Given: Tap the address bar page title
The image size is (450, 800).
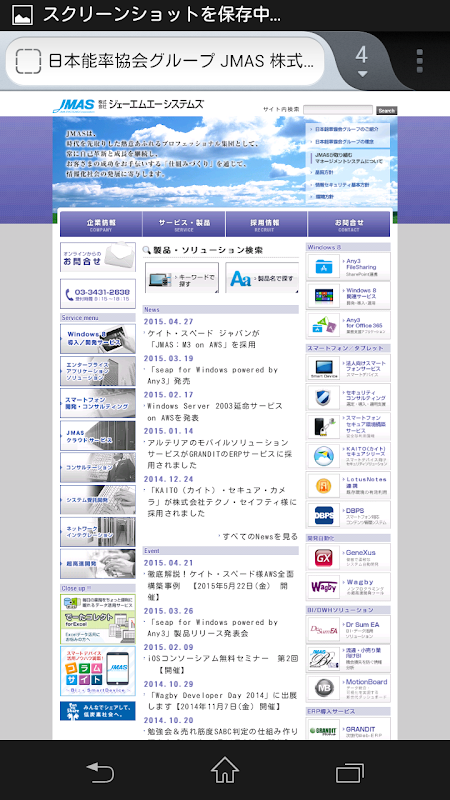Looking at the screenshot, I should 181,61.
